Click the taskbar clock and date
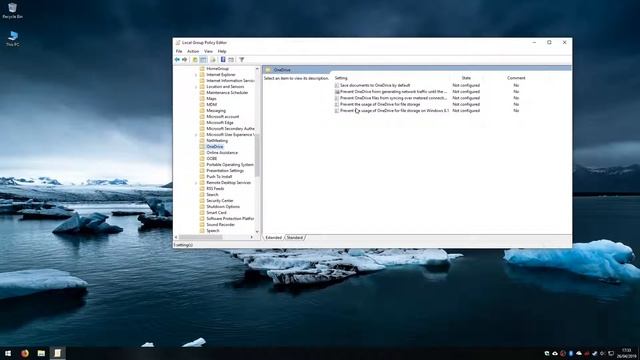Viewport: 640px width, 360px height. pos(626,353)
